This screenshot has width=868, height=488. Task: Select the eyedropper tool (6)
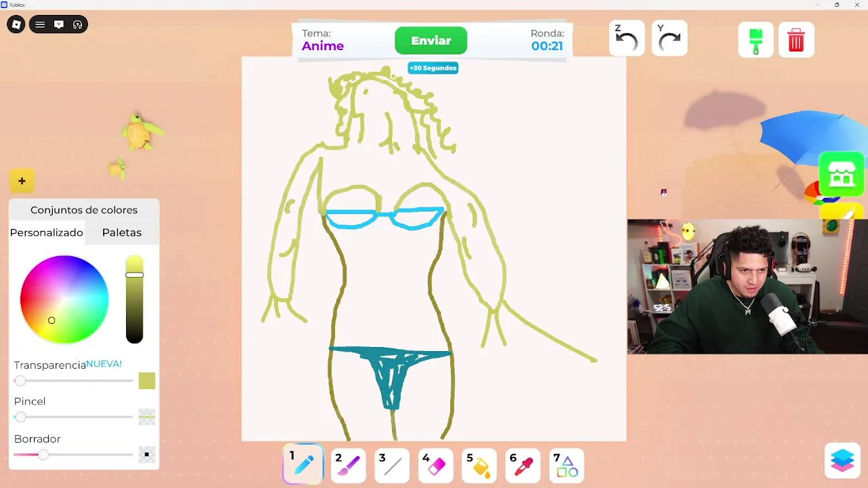[523, 466]
